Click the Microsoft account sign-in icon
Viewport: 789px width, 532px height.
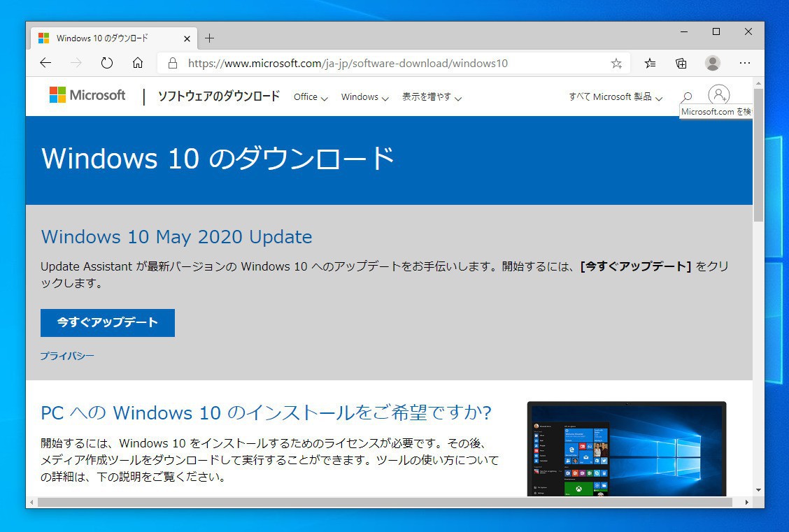[718, 94]
